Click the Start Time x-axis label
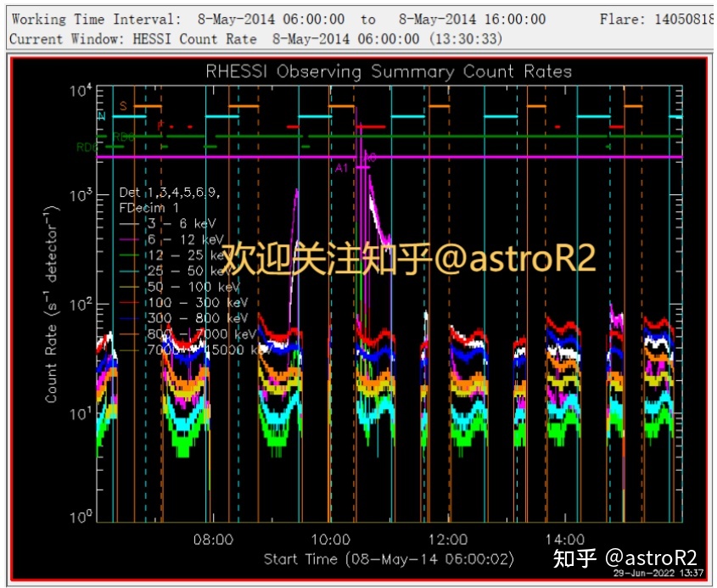Image resolution: width=717 pixels, height=588 pixels. 387,558
